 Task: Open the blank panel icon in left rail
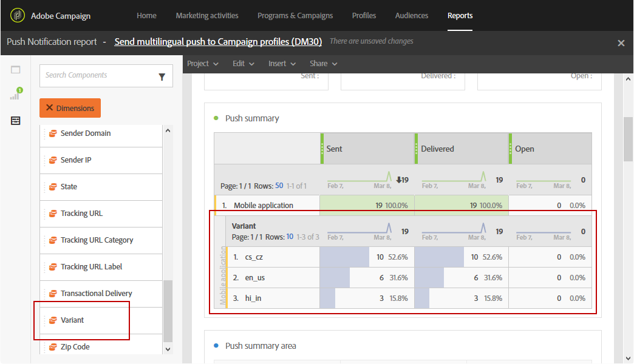[x=15, y=70]
